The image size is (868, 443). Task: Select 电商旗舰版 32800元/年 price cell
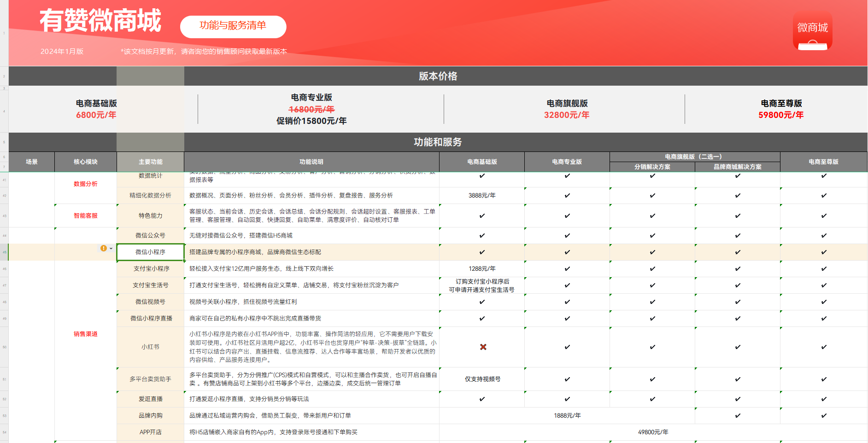pyautogui.click(x=567, y=109)
